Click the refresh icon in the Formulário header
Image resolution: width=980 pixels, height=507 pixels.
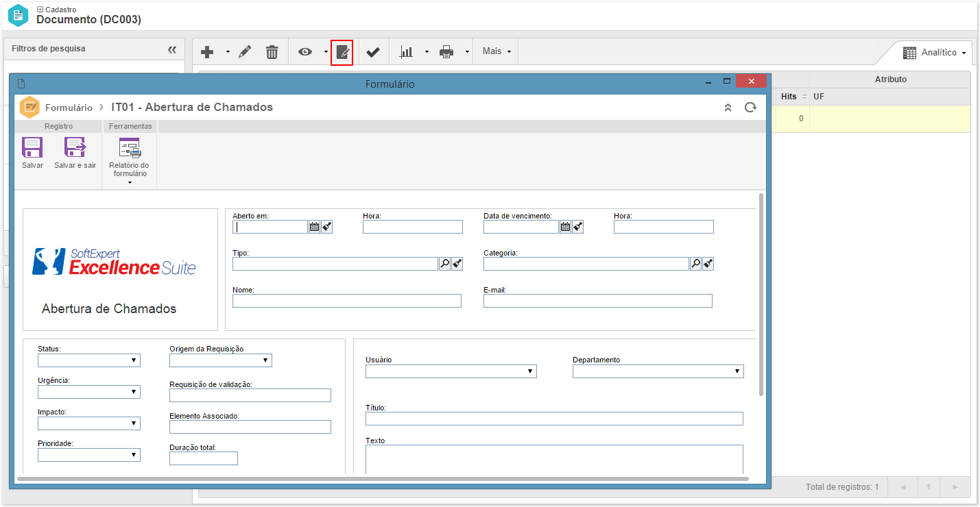pyautogui.click(x=751, y=108)
